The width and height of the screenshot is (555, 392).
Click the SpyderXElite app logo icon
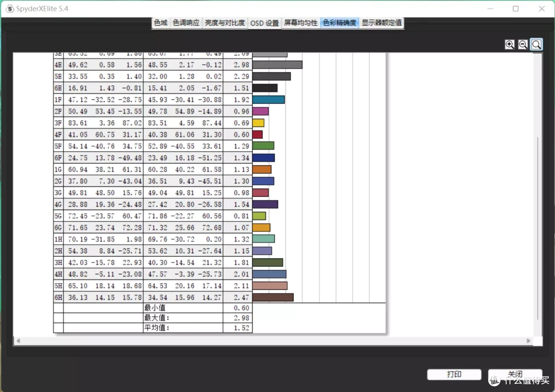pos(10,9)
